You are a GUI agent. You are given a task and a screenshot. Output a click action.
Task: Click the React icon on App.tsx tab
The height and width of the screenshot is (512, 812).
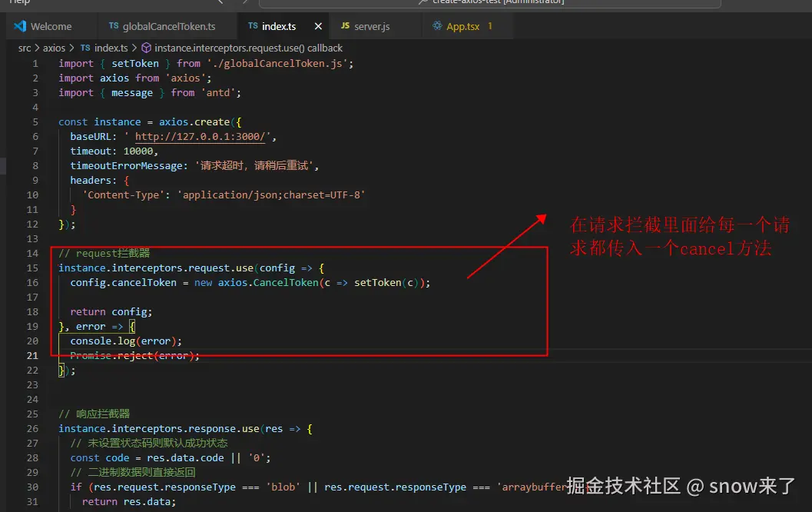(x=437, y=25)
